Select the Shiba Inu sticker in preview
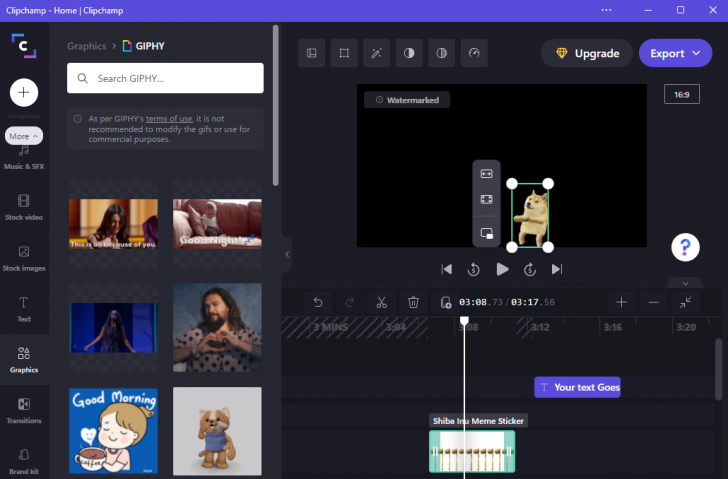 tap(530, 215)
